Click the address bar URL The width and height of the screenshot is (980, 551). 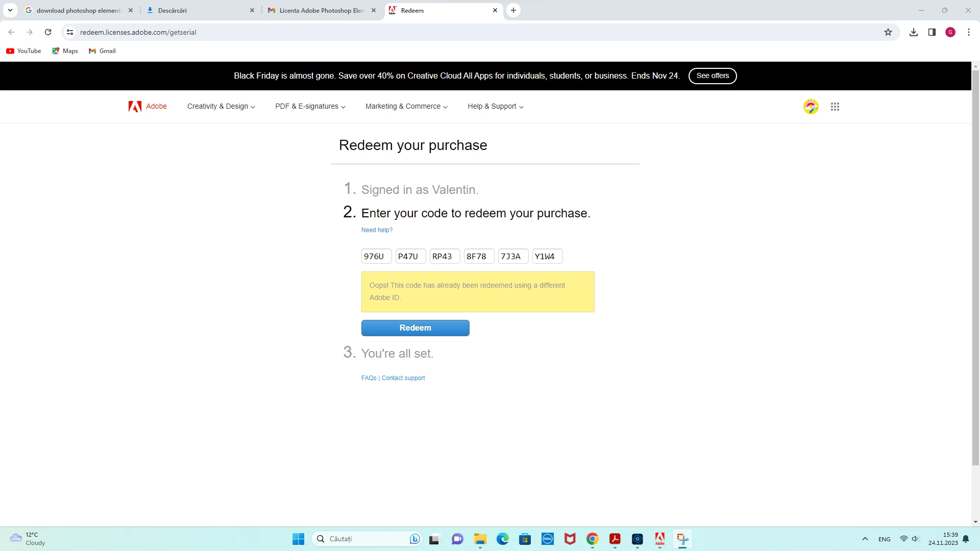(x=138, y=32)
